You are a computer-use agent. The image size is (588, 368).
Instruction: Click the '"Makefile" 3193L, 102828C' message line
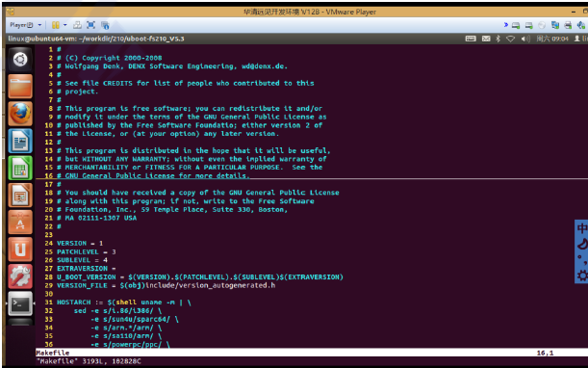tap(89, 361)
